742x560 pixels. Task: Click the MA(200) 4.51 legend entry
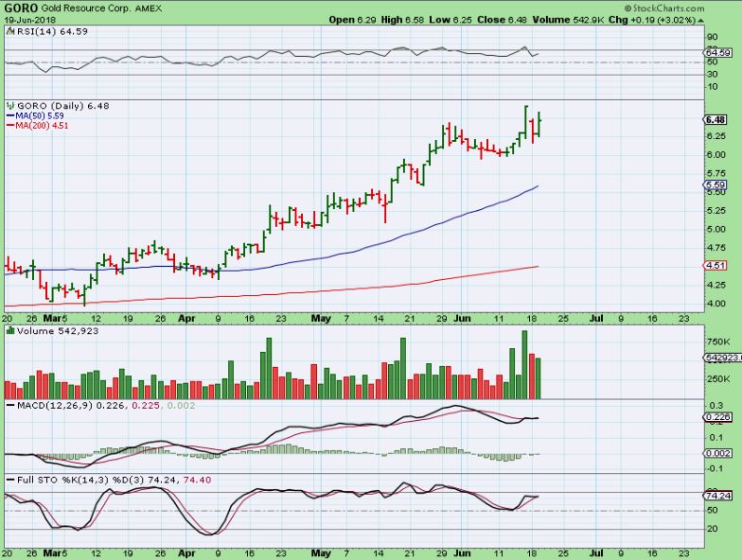click(38, 126)
